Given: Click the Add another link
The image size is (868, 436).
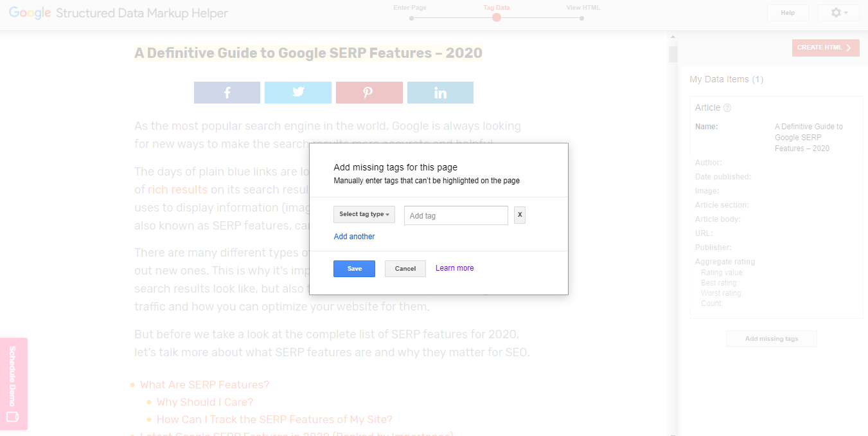Looking at the screenshot, I should click(354, 237).
